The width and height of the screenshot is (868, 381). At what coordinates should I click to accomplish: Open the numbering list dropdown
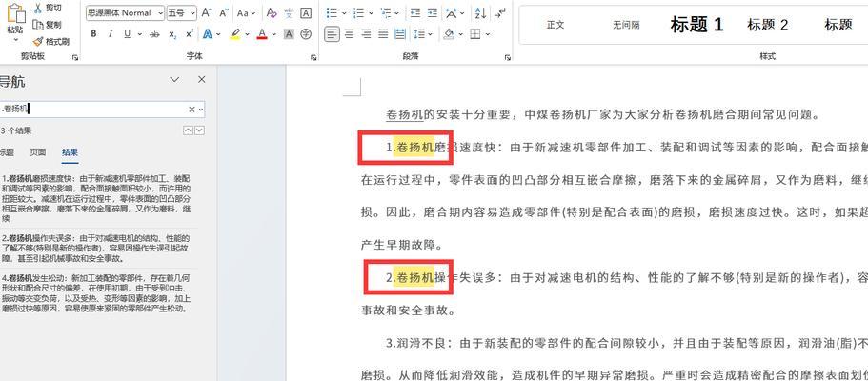click(371, 12)
